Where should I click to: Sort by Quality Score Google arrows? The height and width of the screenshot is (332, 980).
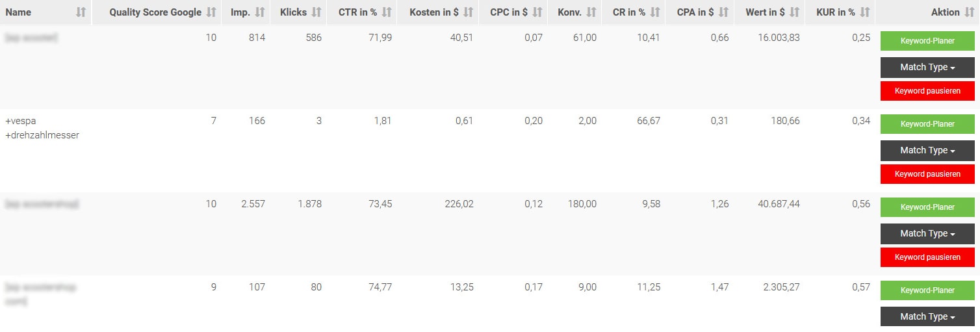[211, 12]
